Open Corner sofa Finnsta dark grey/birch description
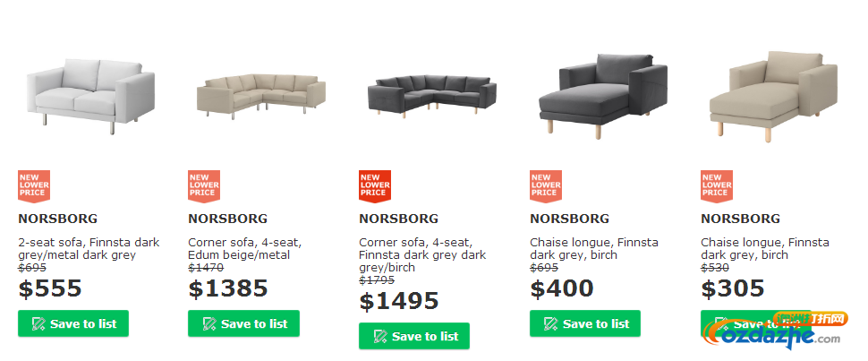 click(422, 255)
